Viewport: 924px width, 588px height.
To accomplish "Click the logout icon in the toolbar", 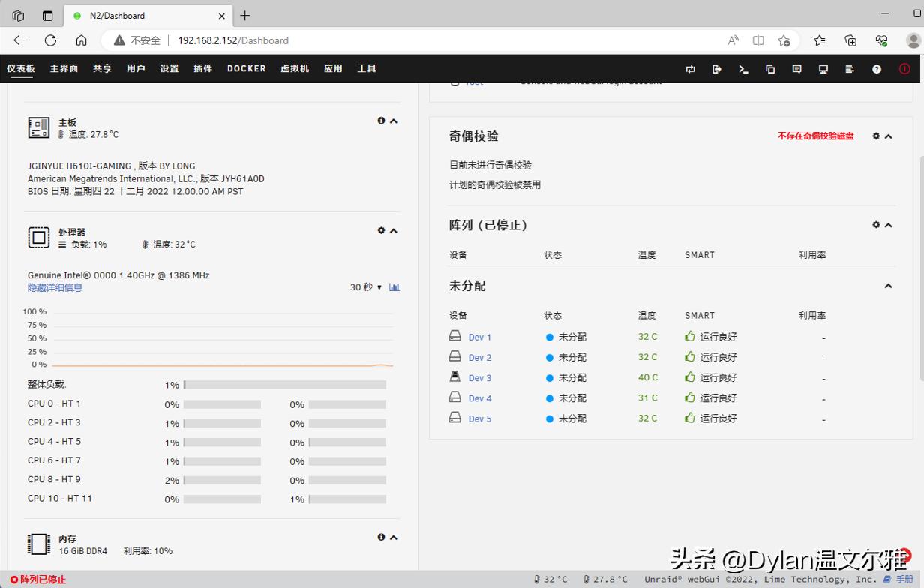I will [x=716, y=68].
